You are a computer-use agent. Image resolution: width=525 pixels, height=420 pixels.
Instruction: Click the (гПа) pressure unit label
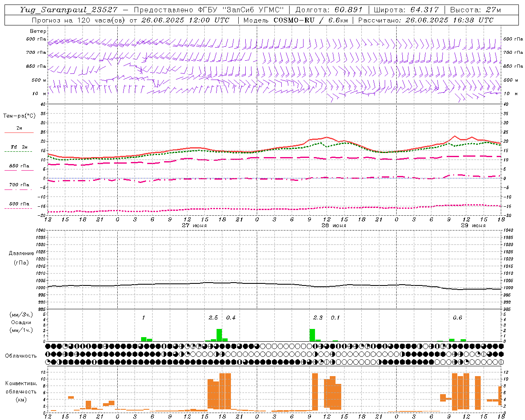[21, 263]
